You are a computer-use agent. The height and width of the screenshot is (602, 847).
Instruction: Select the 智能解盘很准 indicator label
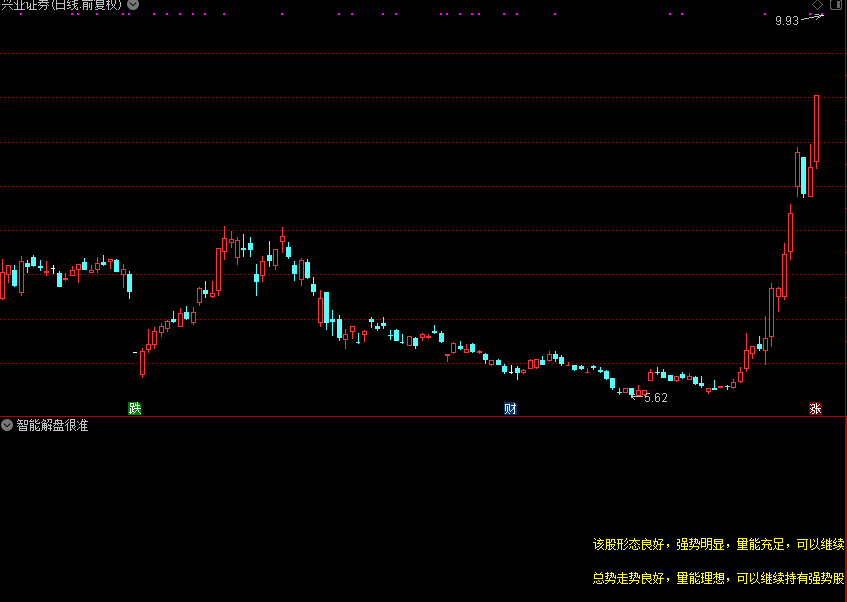(52, 425)
